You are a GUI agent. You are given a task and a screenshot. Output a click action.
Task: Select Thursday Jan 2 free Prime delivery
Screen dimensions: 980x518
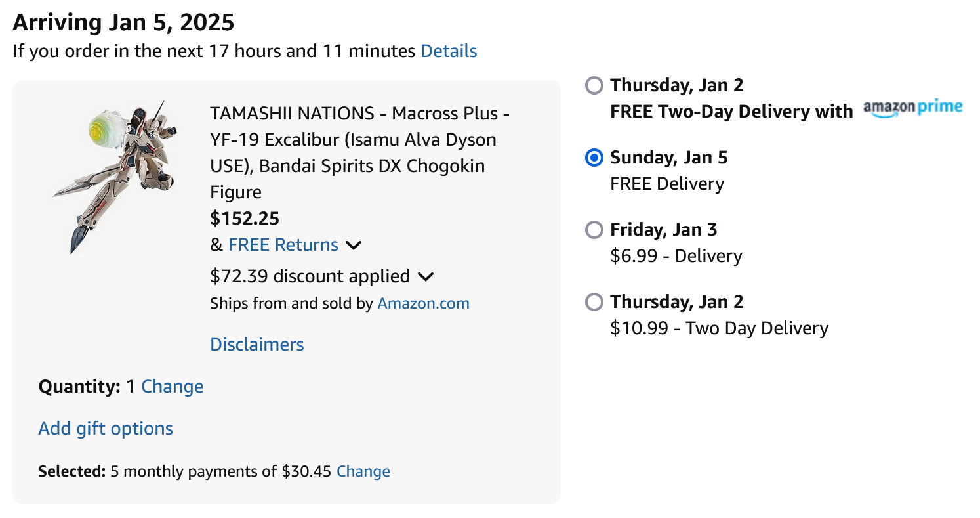click(594, 85)
